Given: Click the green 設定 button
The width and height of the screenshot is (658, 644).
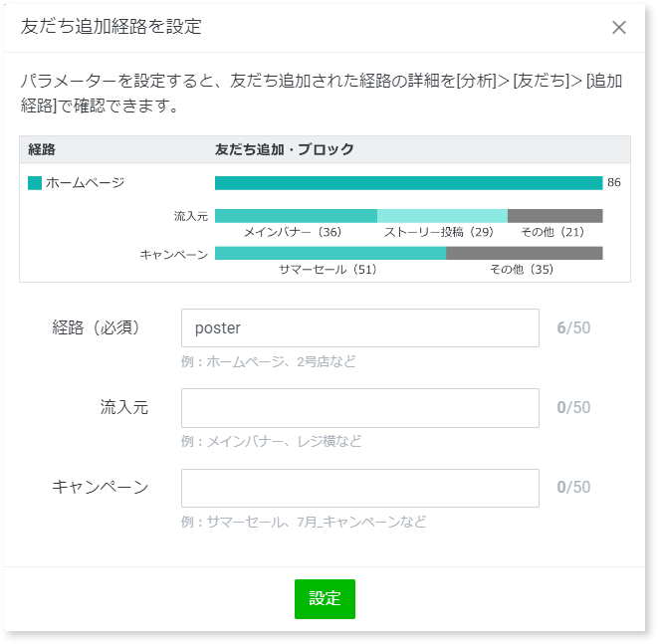Looking at the screenshot, I should pyautogui.click(x=325, y=599).
